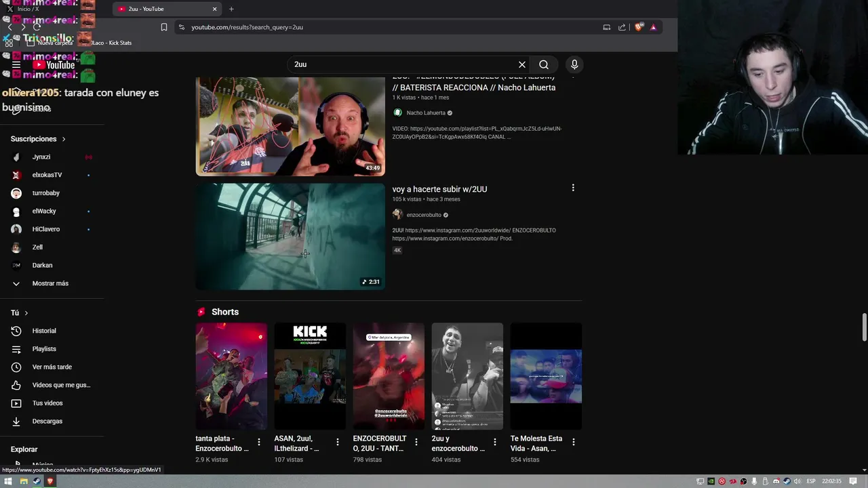This screenshot has height=488, width=868.
Task: Play the 2:31 enzocerobulto video thumbnail
Action: click(290, 237)
